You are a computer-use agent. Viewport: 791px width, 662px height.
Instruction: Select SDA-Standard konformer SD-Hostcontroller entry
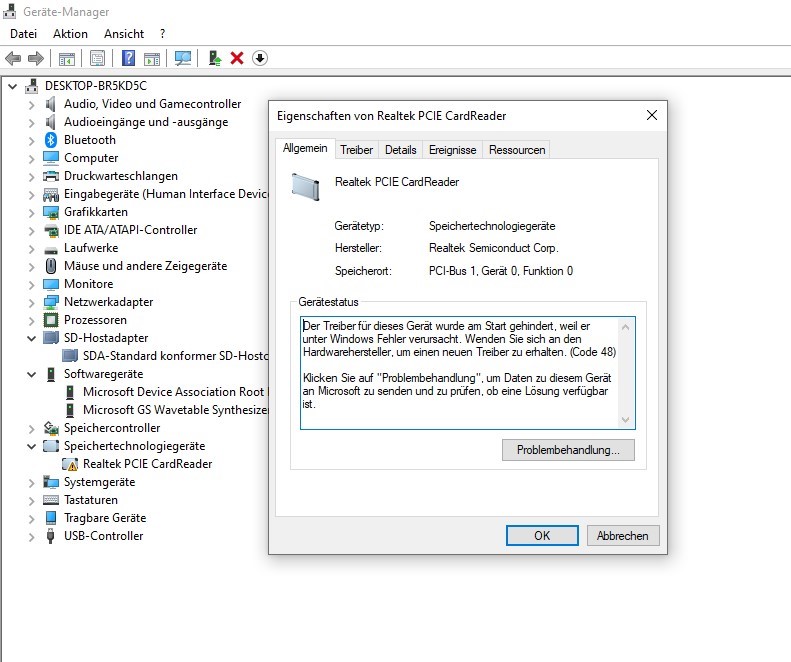(175, 356)
